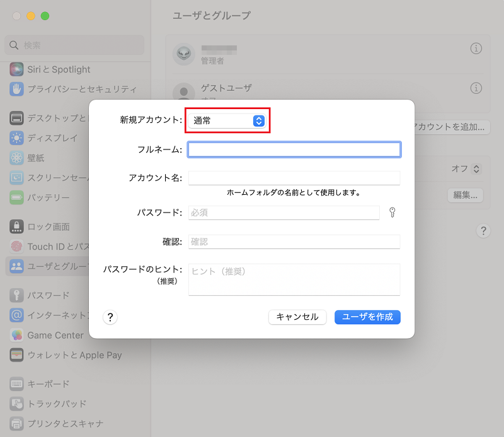The height and width of the screenshot is (437, 504).
Task: Click the 編集 button in background
Action: click(465, 195)
